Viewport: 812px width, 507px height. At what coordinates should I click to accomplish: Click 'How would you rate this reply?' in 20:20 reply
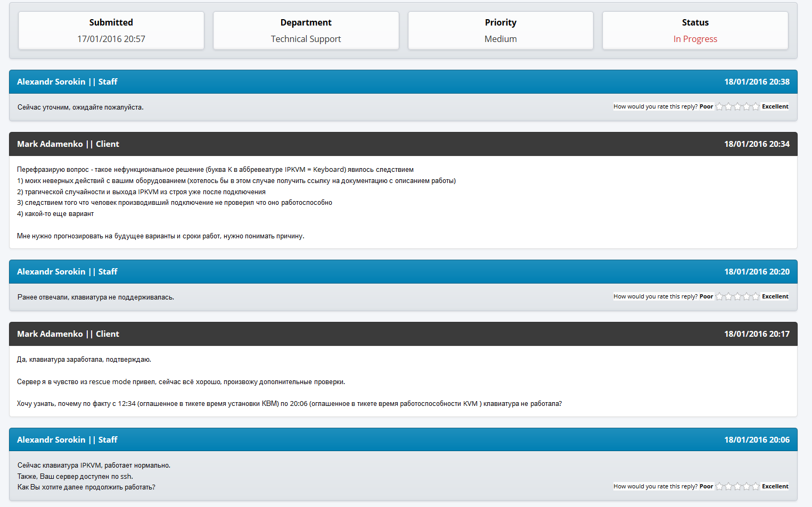(655, 296)
